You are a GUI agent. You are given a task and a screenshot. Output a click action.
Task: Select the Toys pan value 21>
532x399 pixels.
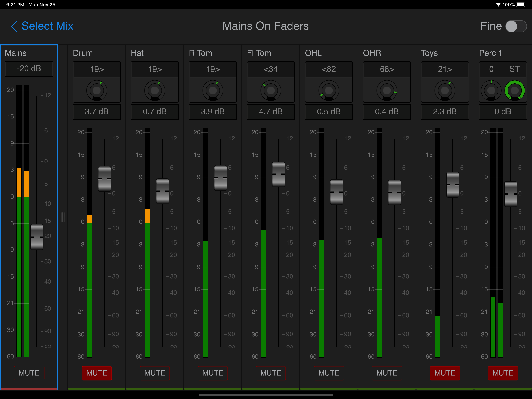[x=445, y=69]
